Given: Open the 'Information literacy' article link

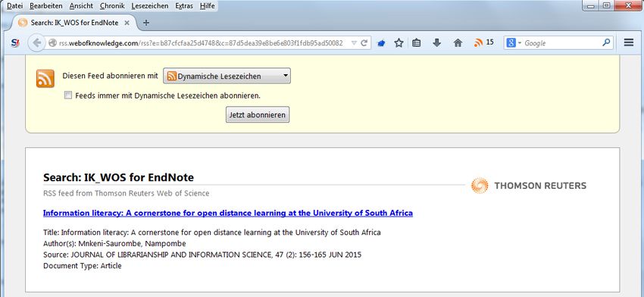Looking at the screenshot, I should pos(228,213).
